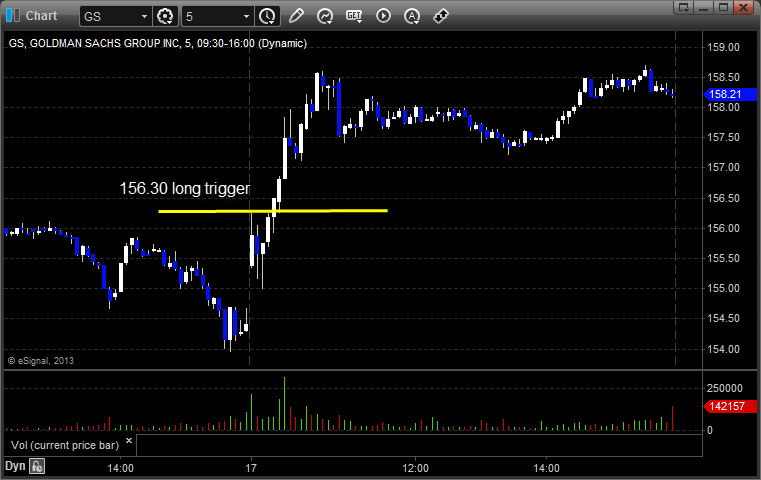Click the first 14:00 time axis label
The height and width of the screenshot is (480, 761).
[x=120, y=468]
